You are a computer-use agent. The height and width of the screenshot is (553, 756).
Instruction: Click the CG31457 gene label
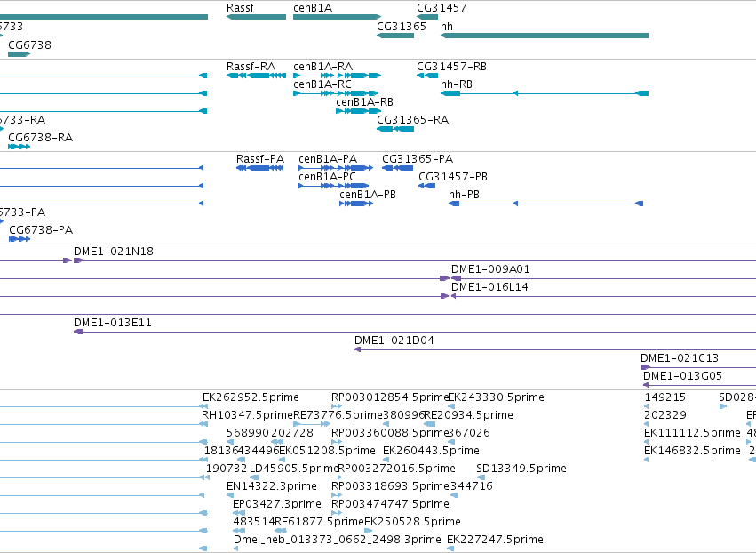(x=442, y=8)
